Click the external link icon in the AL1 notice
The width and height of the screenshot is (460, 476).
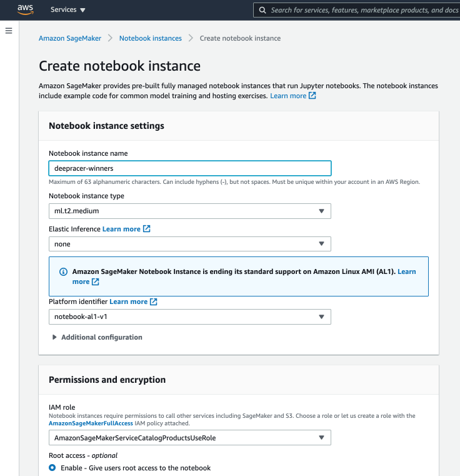[x=96, y=282]
